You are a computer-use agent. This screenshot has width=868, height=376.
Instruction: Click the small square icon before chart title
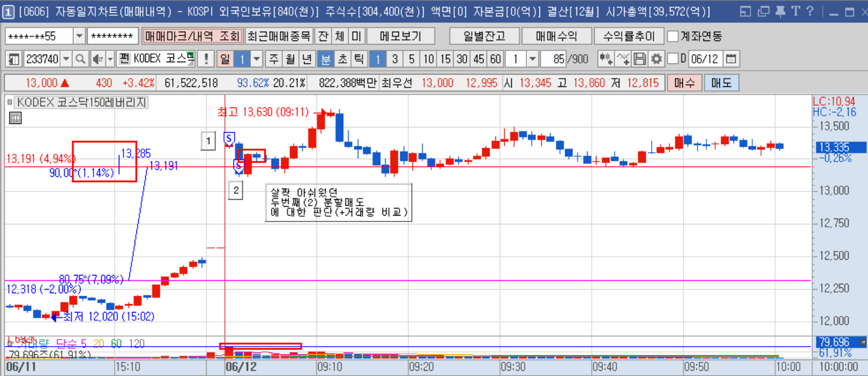tap(9, 102)
